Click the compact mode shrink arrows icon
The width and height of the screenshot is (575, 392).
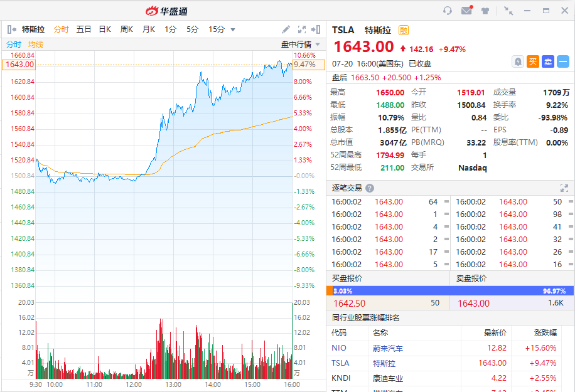pyautogui.click(x=508, y=11)
